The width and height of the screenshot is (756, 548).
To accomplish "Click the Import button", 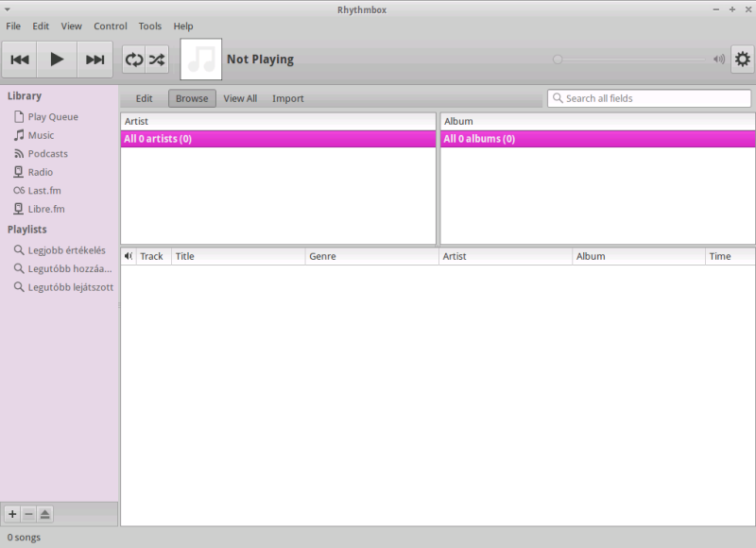I will (x=288, y=98).
